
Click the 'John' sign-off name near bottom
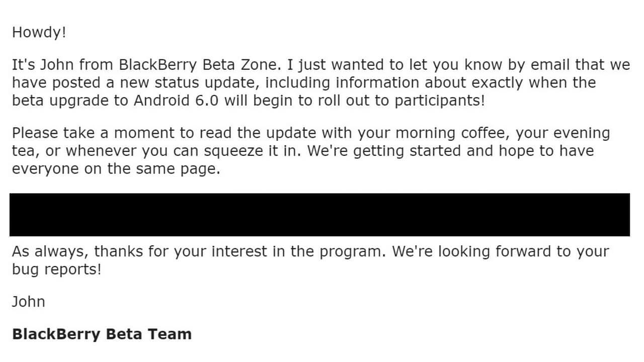[x=28, y=302]
